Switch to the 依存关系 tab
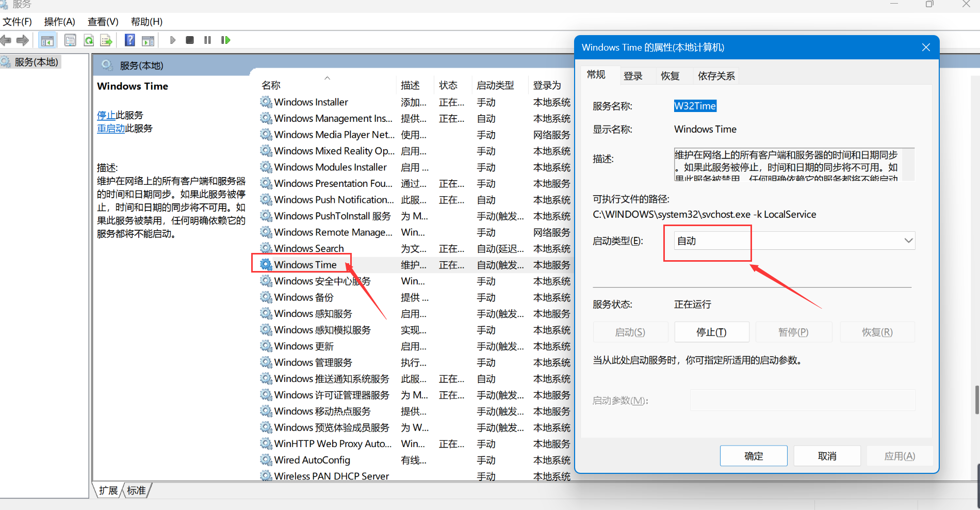980x510 pixels. [x=716, y=76]
